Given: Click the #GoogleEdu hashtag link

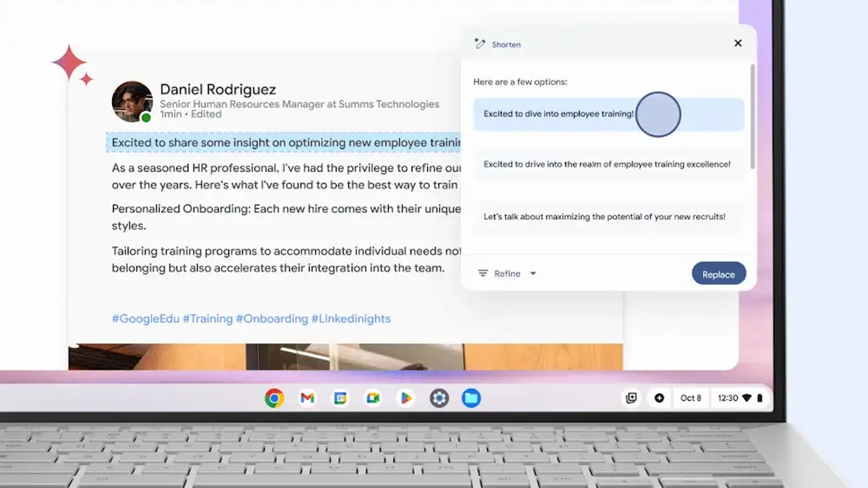Looking at the screenshot, I should click(145, 319).
